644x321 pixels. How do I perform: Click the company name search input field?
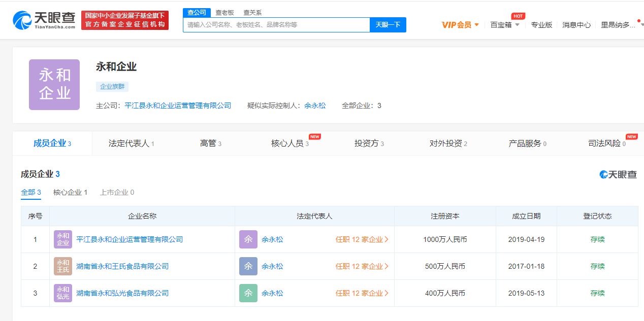tap(276, 25)
